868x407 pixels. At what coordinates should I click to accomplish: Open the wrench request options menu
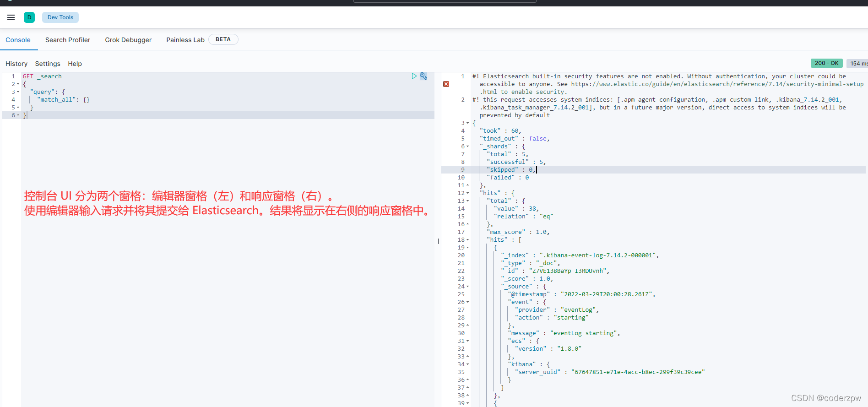click(x=423, y=76)
